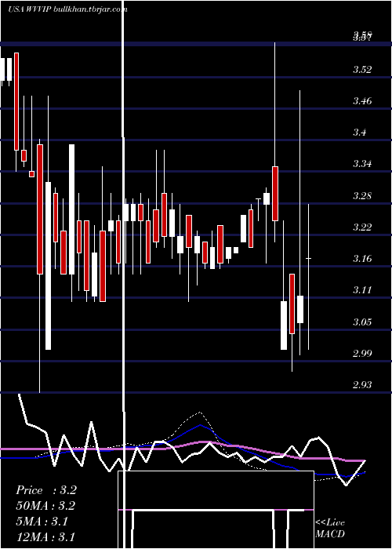
Task: Click the 3.11 price axis label
Action: pyautogui.click(x=362, y=290)
